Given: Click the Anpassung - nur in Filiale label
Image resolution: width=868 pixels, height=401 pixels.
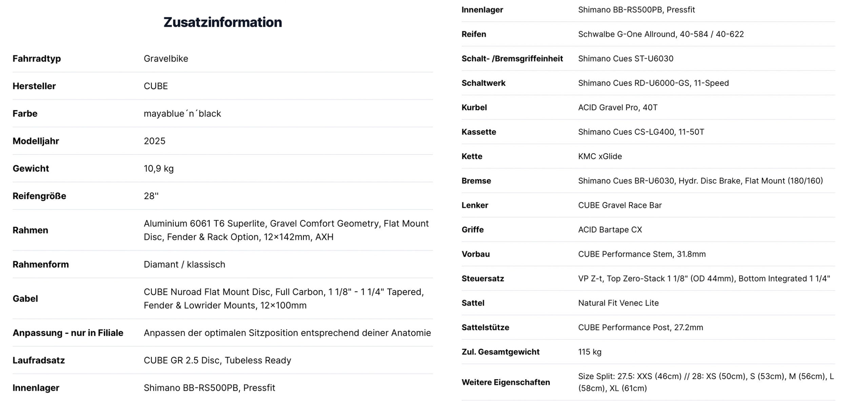Looking at the screenshot, I should [68, 333].
